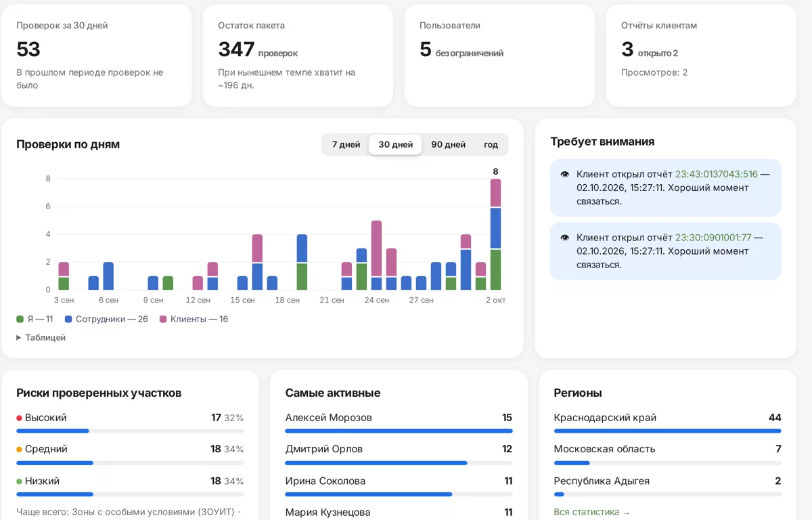The height and width of the screenshot is (520, 812).
Task: Open report link 23:43:0137043:516
Action: coord(717,174)
